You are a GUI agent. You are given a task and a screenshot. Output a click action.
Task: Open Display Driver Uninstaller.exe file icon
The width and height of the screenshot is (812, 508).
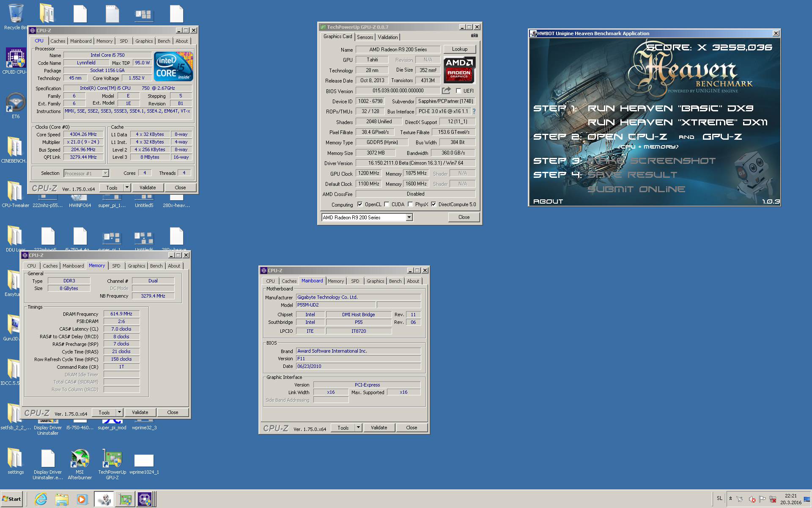(48, 464)
